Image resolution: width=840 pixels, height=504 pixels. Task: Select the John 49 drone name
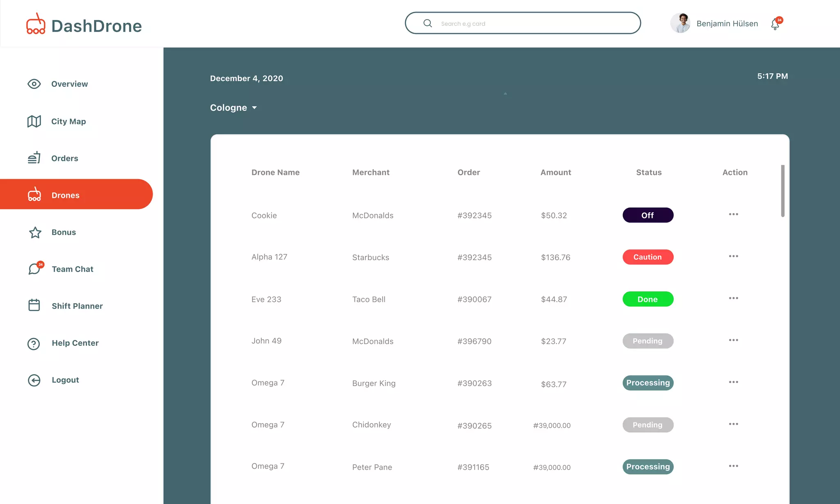(267, 341)
